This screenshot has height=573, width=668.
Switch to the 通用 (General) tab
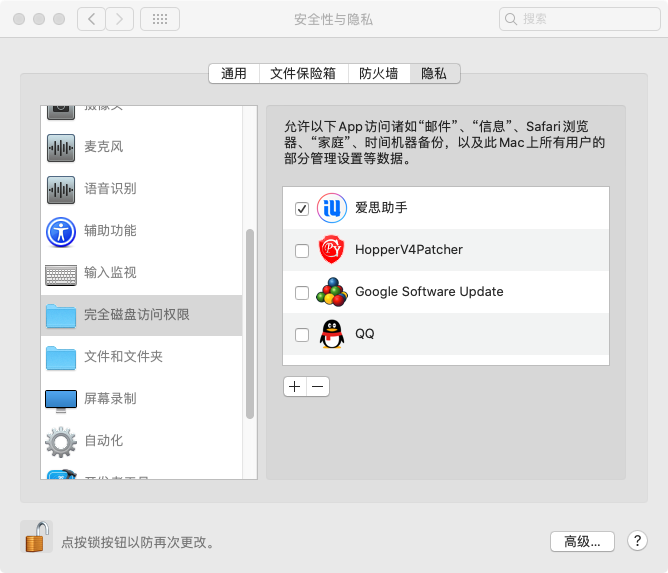(234, 73)
